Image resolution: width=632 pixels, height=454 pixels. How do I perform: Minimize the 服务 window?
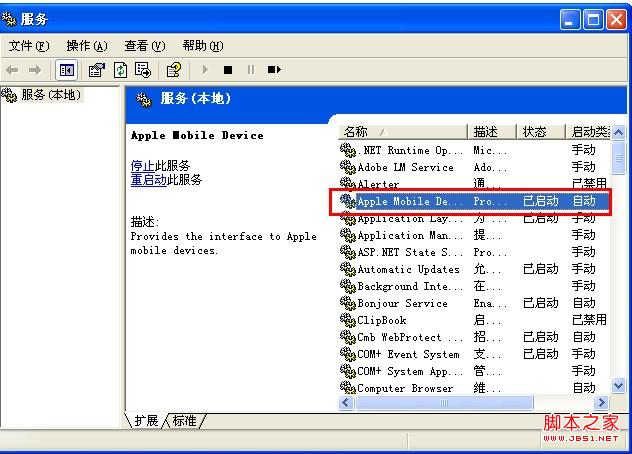point(570,19)
